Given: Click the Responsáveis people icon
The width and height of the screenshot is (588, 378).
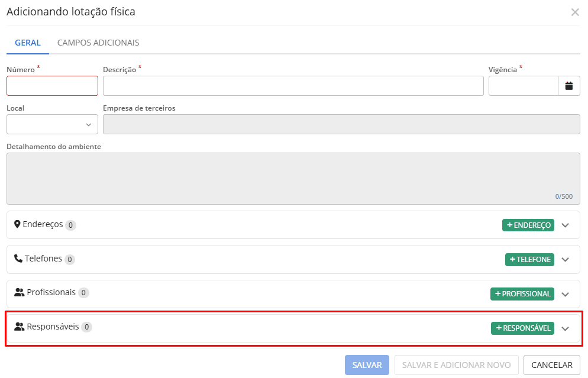Looking at the screenshot, I should tap(20, 327).
